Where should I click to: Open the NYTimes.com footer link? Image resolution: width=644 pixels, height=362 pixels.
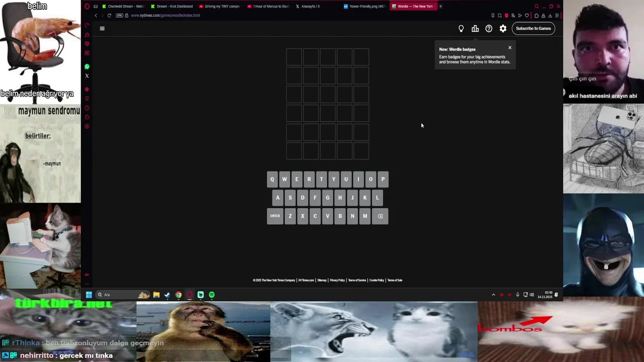click(x=306, y=280)
